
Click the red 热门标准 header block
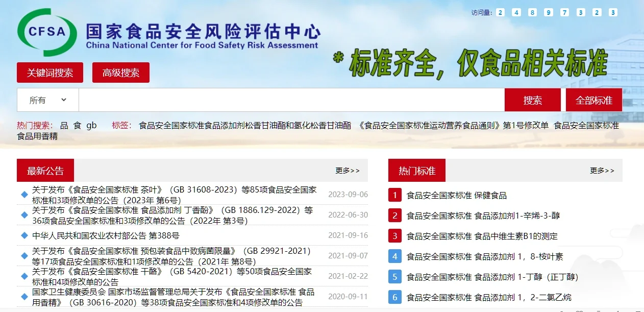(x=417, y=170)
